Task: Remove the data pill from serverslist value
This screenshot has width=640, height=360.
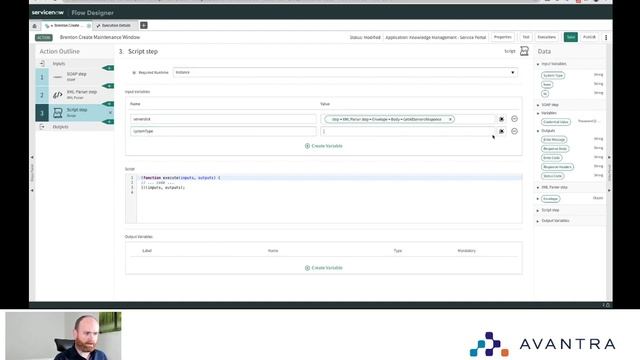Action: click(x=450, y=119)
